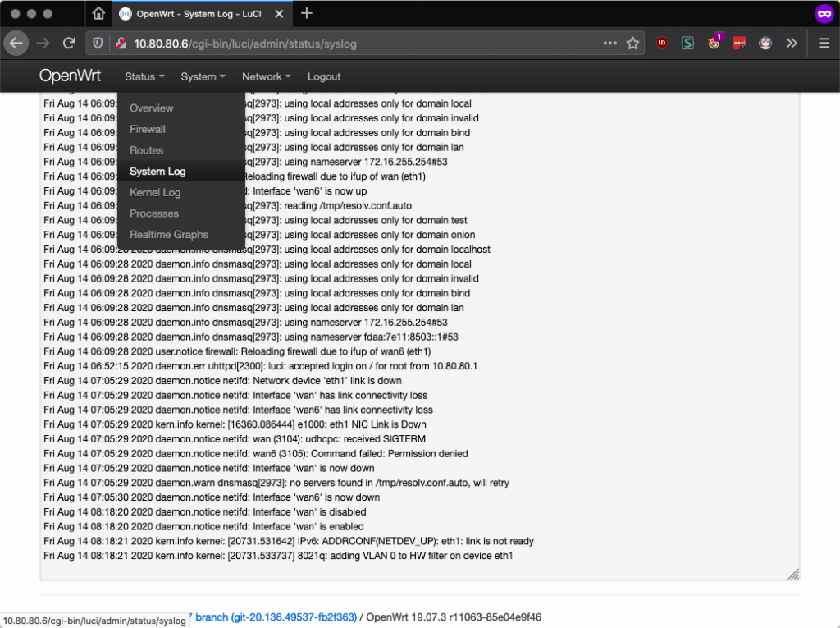Open the purple avatar extension icon

[x=765, y=44]
